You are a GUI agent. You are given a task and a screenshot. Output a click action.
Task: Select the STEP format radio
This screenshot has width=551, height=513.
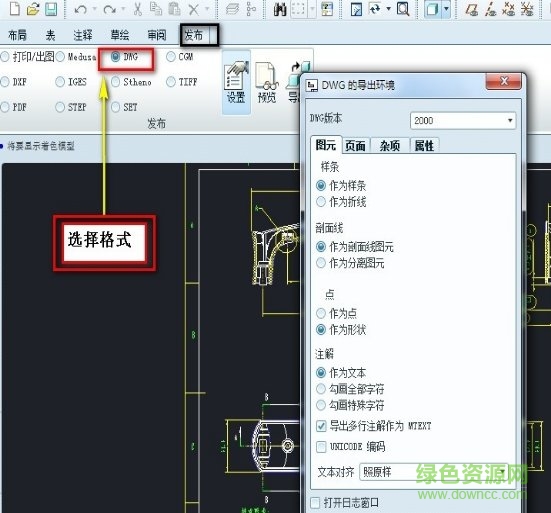point(60,107)
